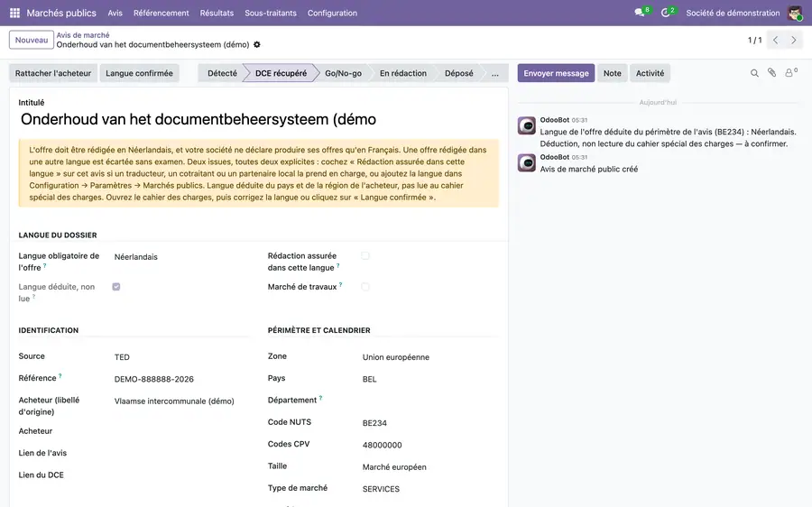The height and width of the screenshot is (507, 812).
Task: Click the Code NUTS field BE234
Action: click(429, 423)
